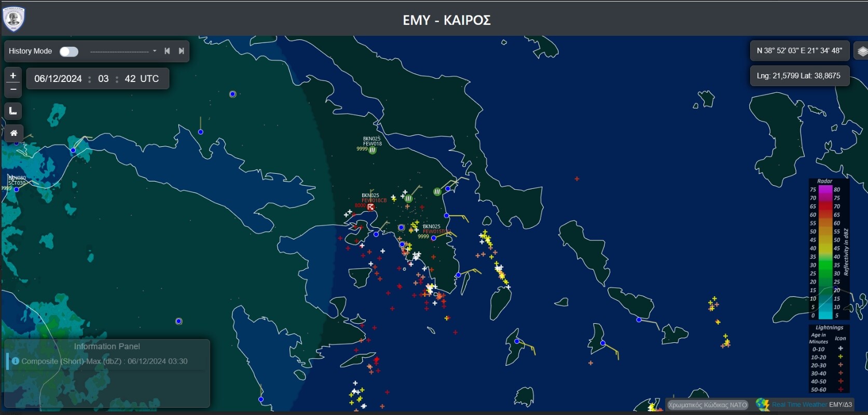Click the N 38° 52' 03" coordinates box
The image size is (868, 415).
[800, 51]
